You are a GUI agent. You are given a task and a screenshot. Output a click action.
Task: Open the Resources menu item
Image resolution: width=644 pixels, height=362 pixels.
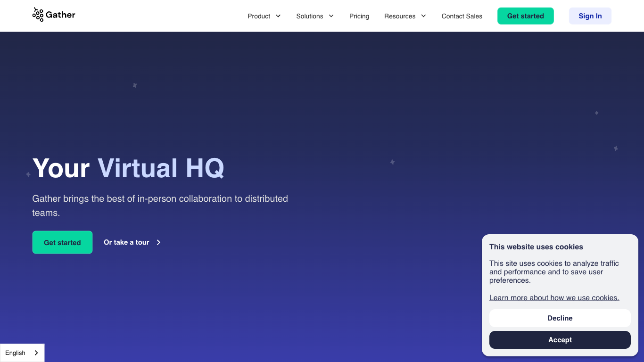coord(400,16)
